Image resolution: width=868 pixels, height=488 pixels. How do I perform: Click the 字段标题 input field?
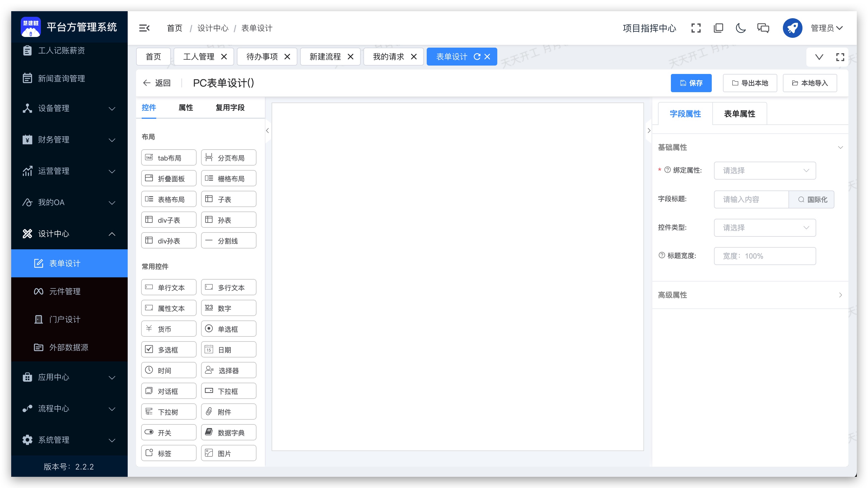(x=751, y=199)
